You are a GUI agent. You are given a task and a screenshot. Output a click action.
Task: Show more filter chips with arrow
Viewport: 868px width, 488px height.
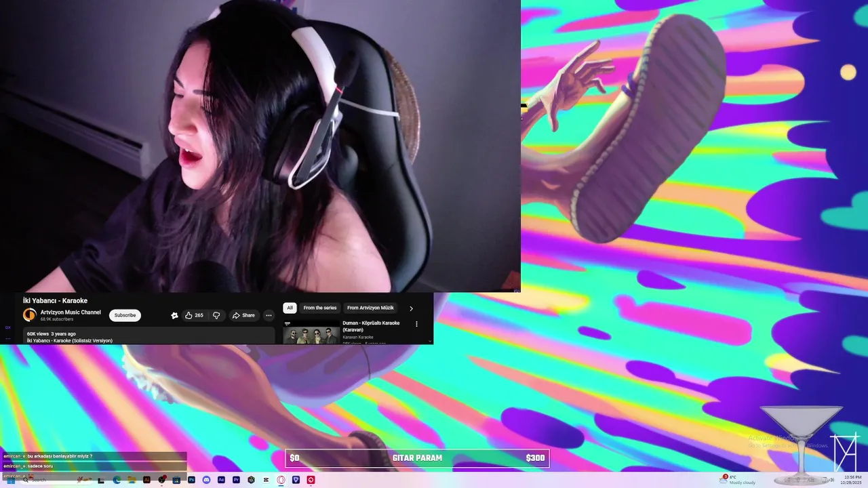pos(411,308)
